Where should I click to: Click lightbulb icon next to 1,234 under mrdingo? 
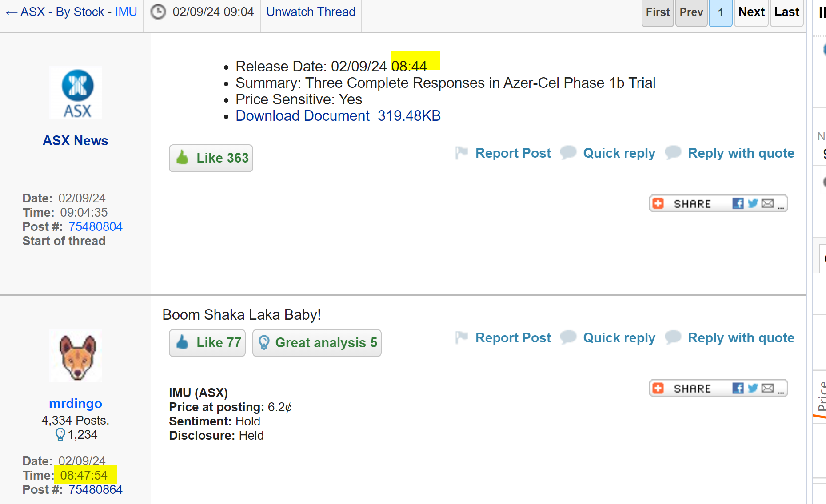point(60,434)
